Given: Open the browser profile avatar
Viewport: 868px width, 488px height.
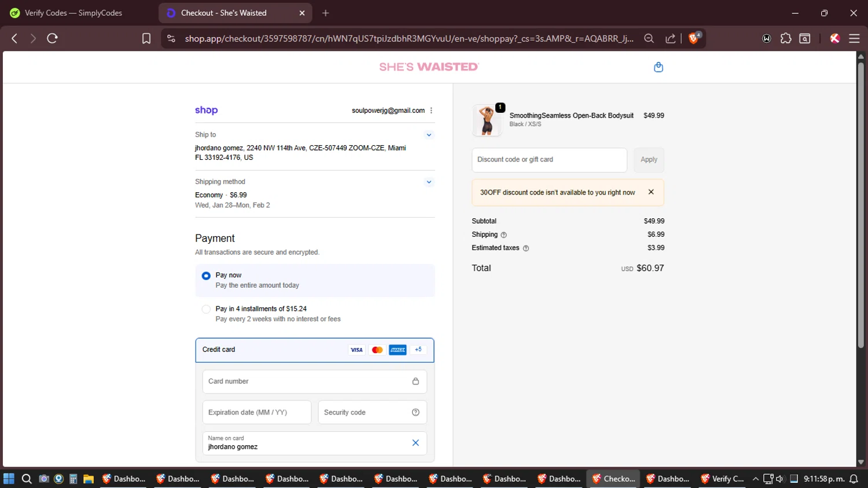Looking at the screenshot, I should 835,38.
